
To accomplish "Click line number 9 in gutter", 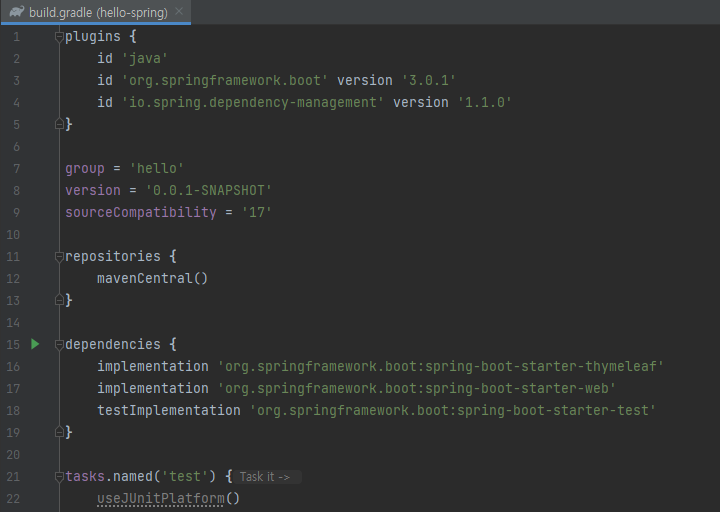I will pyautogui.click(x=16, y=213).
